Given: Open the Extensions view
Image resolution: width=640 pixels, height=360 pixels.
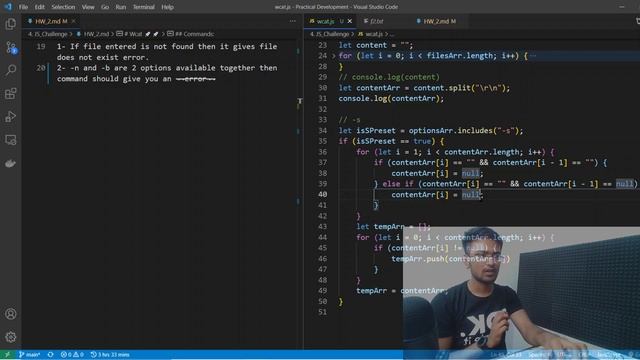Looking at the screenshot, I should pyautogui.click(x=11, y=94).
